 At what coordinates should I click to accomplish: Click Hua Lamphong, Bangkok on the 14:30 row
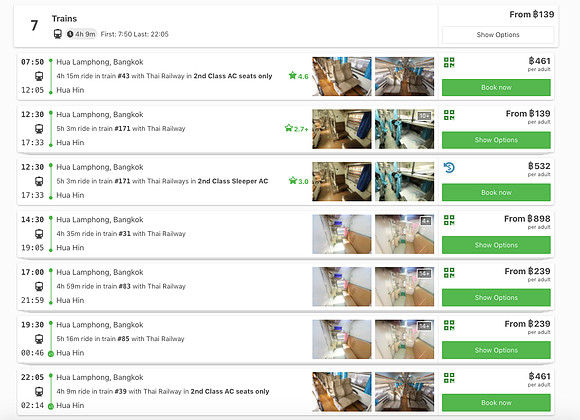pos(100,220)
